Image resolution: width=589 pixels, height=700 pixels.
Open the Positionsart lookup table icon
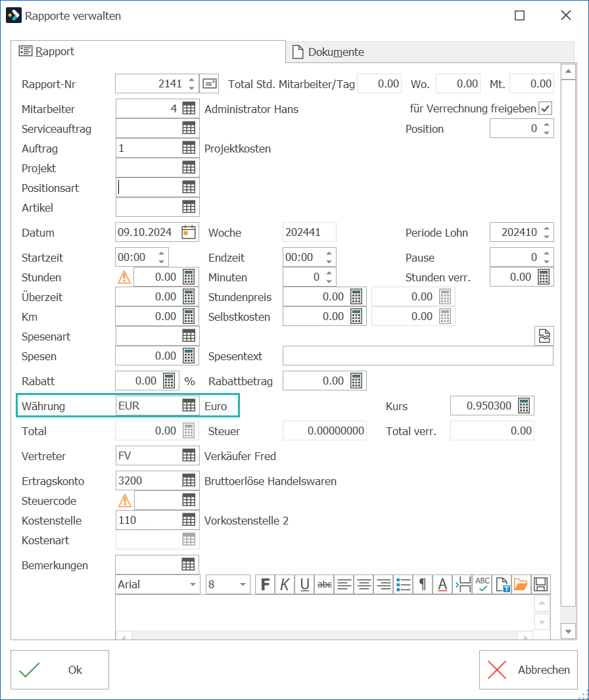189,187
